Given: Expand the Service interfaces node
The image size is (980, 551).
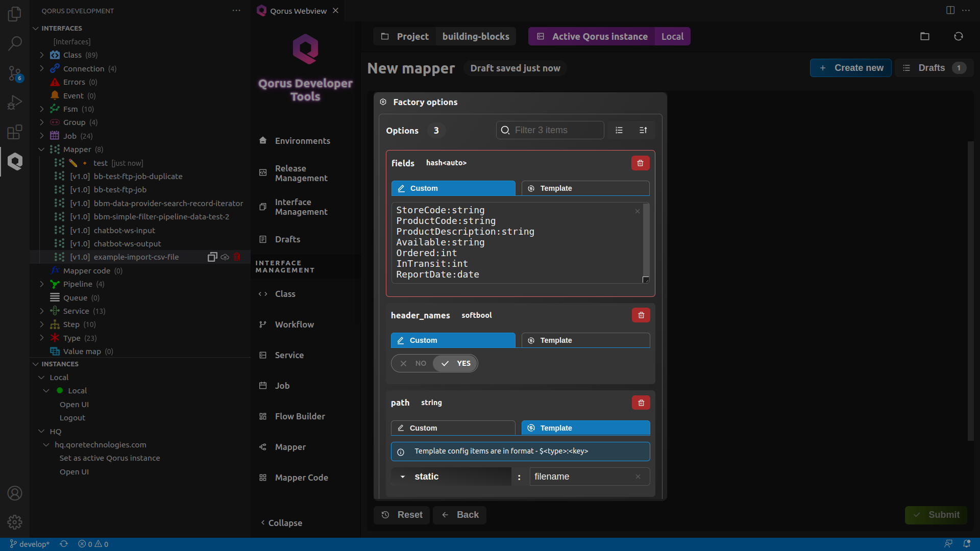Looking at the screenshot, I should (42, 311).
